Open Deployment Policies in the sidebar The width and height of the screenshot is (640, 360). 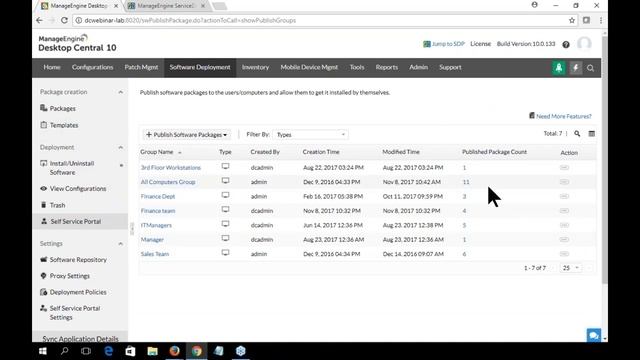point(78,292)
